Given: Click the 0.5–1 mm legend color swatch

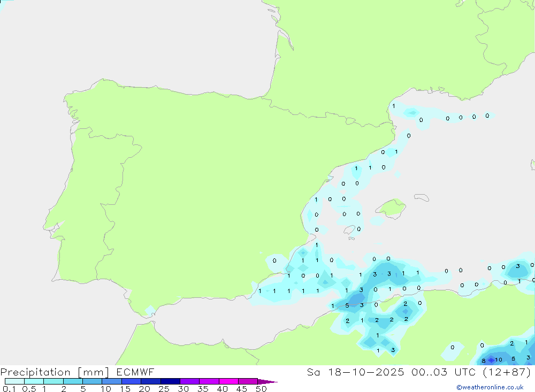Looking at the screenshot, I should coord(34,381).
